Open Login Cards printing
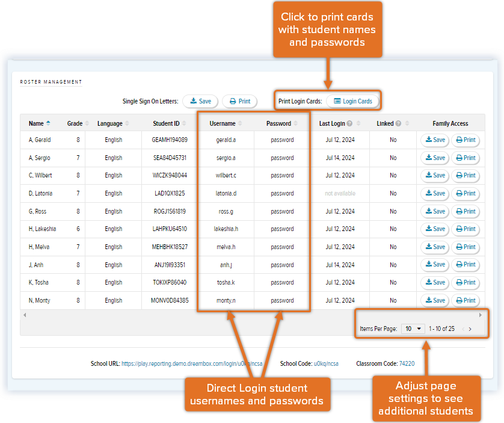Screen dimensions: 504x423 353,101
